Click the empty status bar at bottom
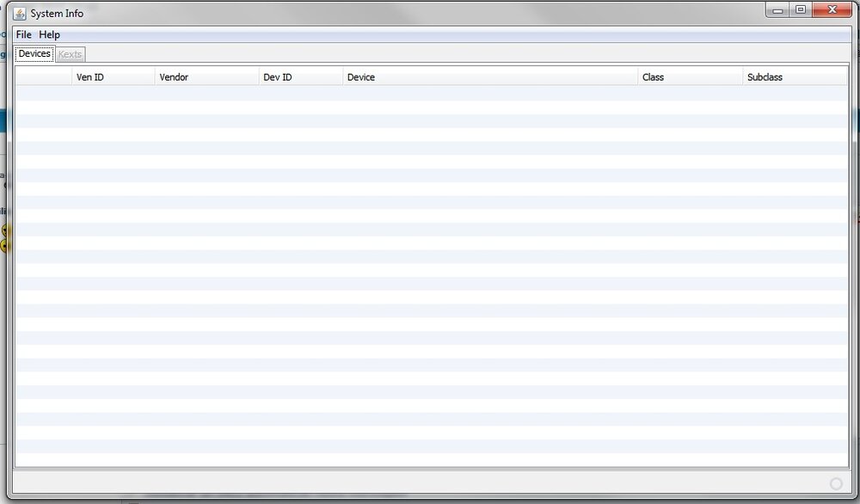This screenshot has height=504, width=860. [413, 482]
